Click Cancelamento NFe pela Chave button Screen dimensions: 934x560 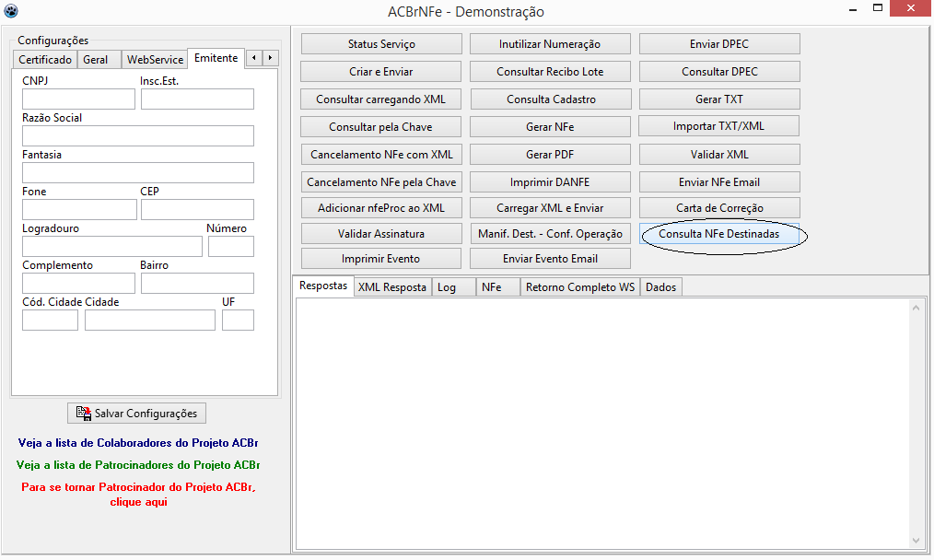(381, 182)
